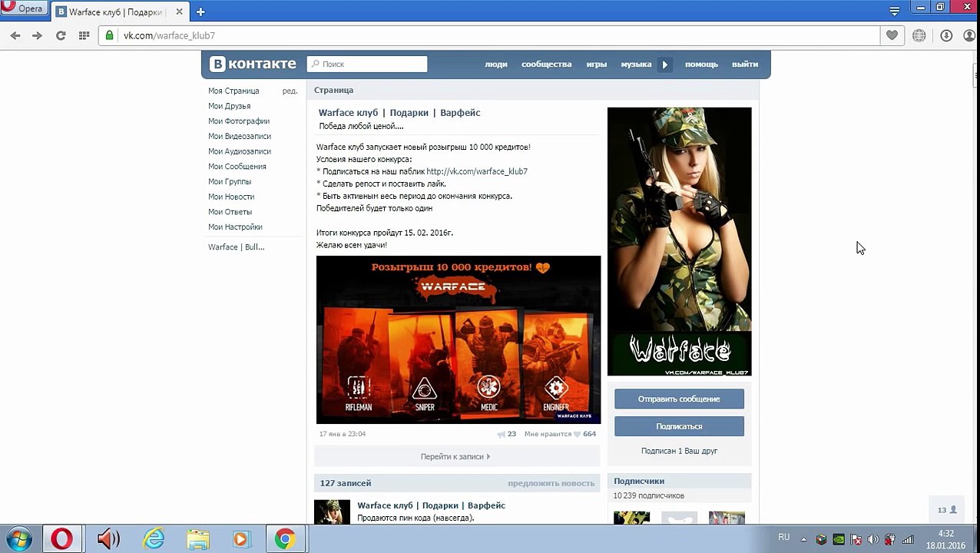Open the помощь menu item

[x=701, y=65]
